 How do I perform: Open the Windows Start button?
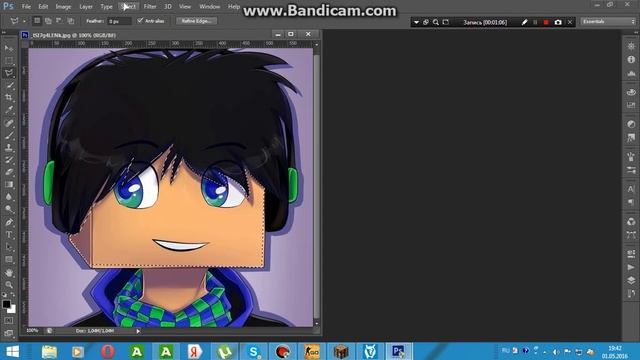coord(12,351)
